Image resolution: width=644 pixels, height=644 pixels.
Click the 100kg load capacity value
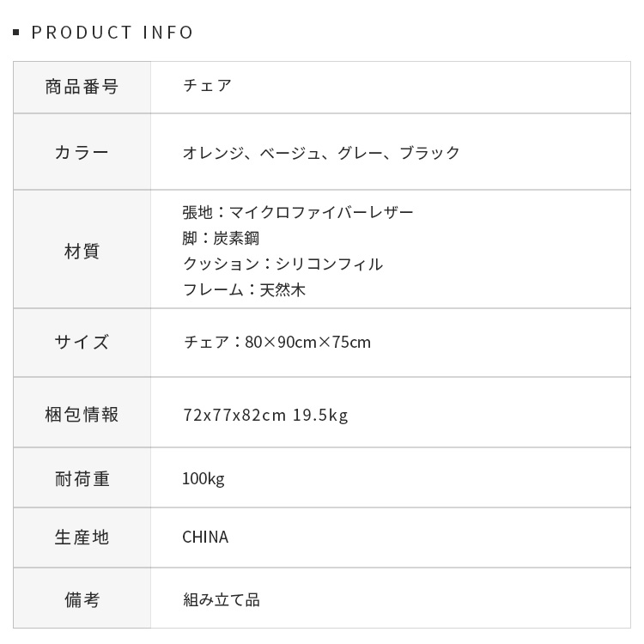click(204, 478)
